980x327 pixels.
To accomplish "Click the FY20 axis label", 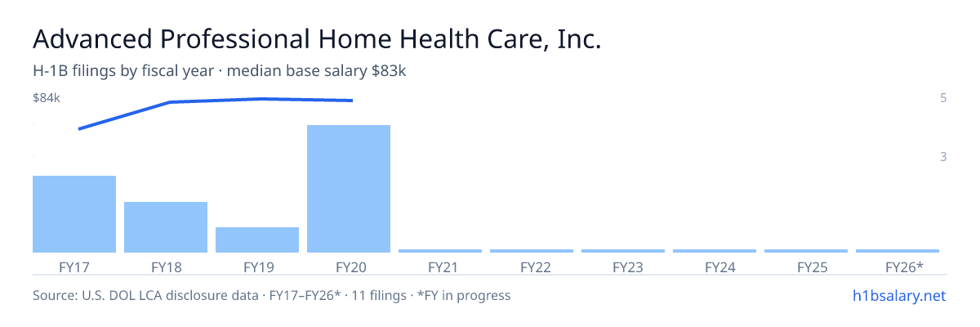I will click(x=349, y=267).
